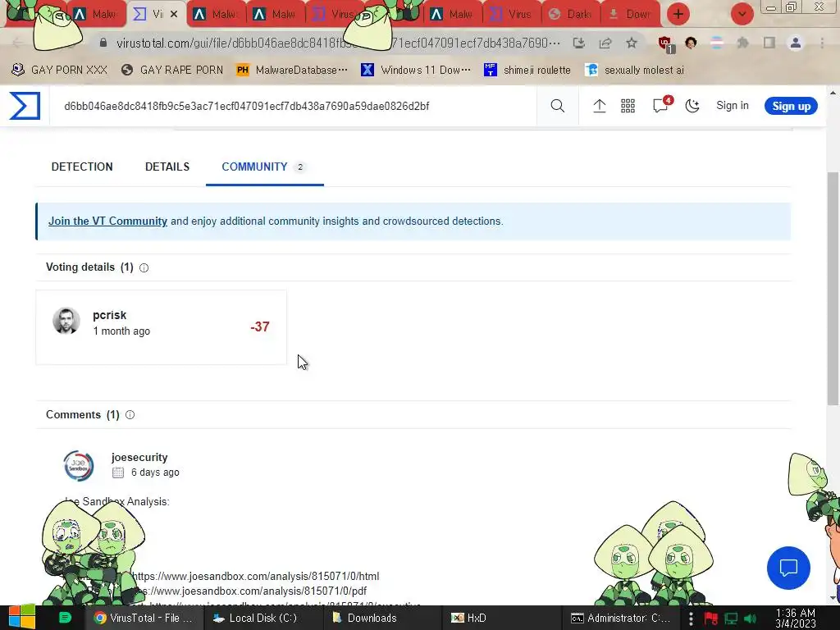Select the COMMUNITY tab
840x630 pixels.
click(x=265, y=167)
